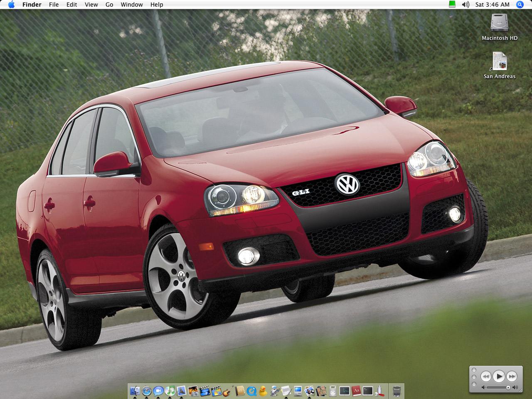532x399 pixels.
Task: Start iChat from the Dock
Action: (158, 391)
